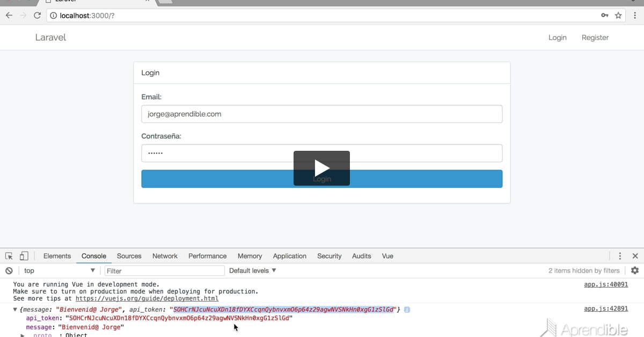Image resolution: width=644 pixels, height=337 pixels.
Task: Open the Sources tab
Action: 129,256
